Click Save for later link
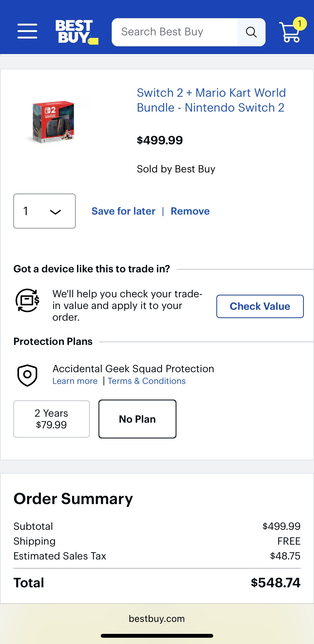The image size is (314, 644). point(123,211)
